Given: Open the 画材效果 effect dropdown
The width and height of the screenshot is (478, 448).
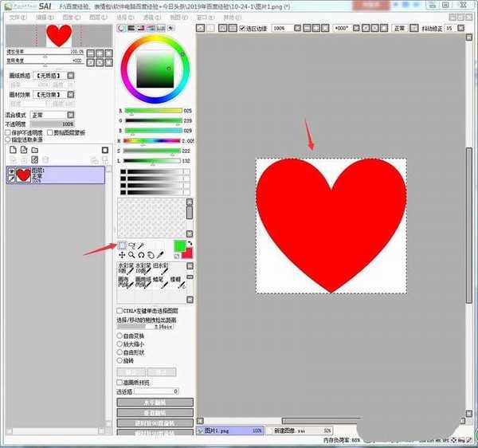Looking at the screenshot, I should [51, 95].
